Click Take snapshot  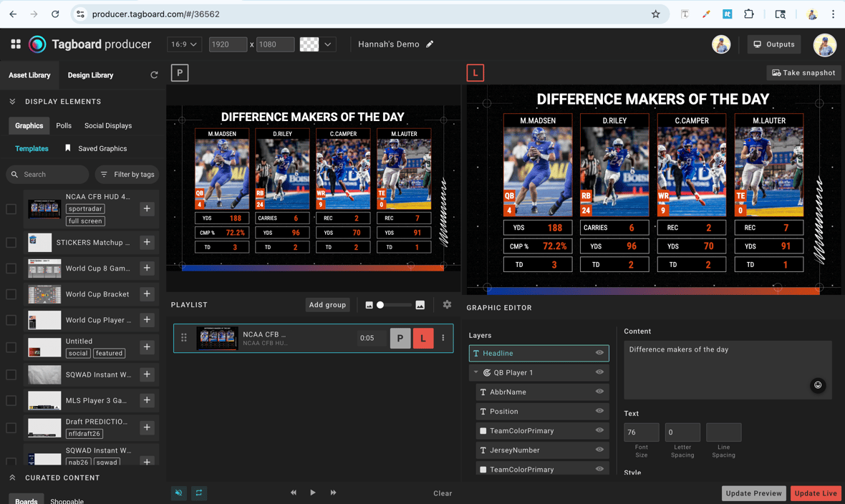click(803, 73)
